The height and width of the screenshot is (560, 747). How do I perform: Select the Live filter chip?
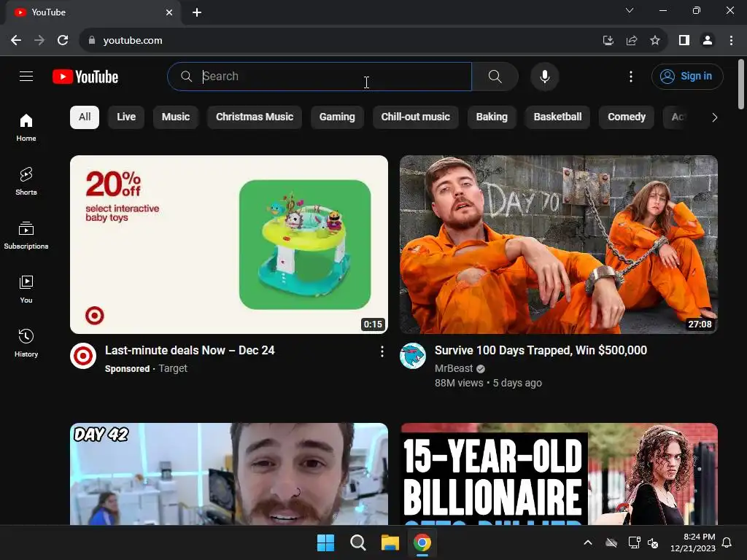(x=126, y=117)
